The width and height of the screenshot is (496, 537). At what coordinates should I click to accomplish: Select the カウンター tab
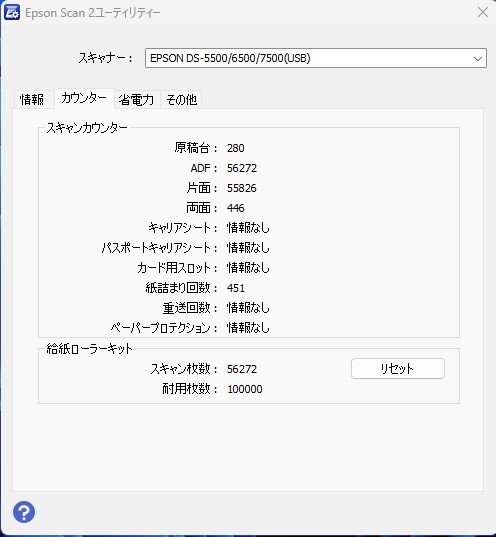(84, 98)
